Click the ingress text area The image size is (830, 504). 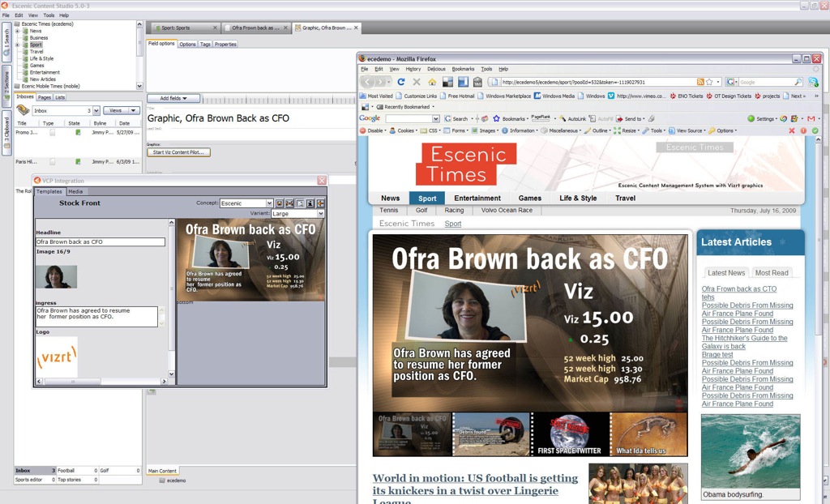(x=97, y=316)
